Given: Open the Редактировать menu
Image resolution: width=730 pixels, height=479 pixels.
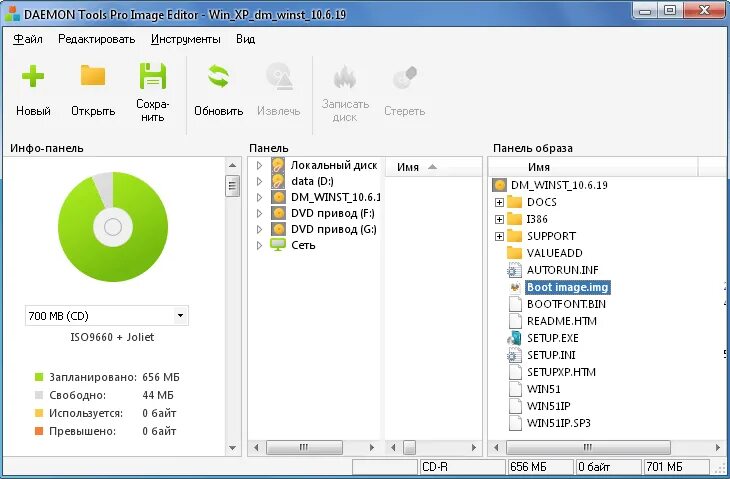Looking at the screenshot, I should (97, 39).
